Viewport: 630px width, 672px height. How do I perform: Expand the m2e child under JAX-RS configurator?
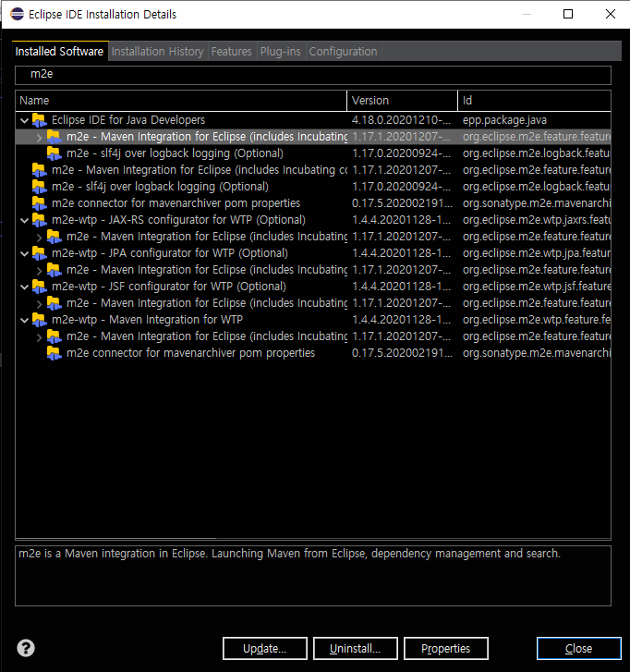click(39, 238)
